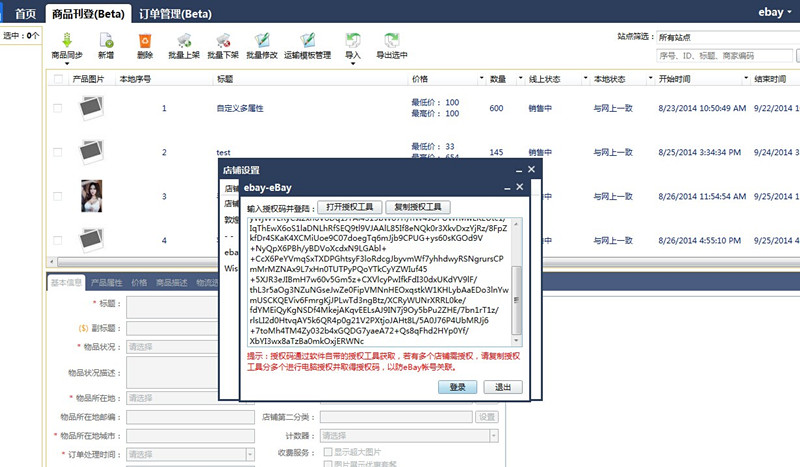Close the ebay-eBay dialog

coord(520,187)
